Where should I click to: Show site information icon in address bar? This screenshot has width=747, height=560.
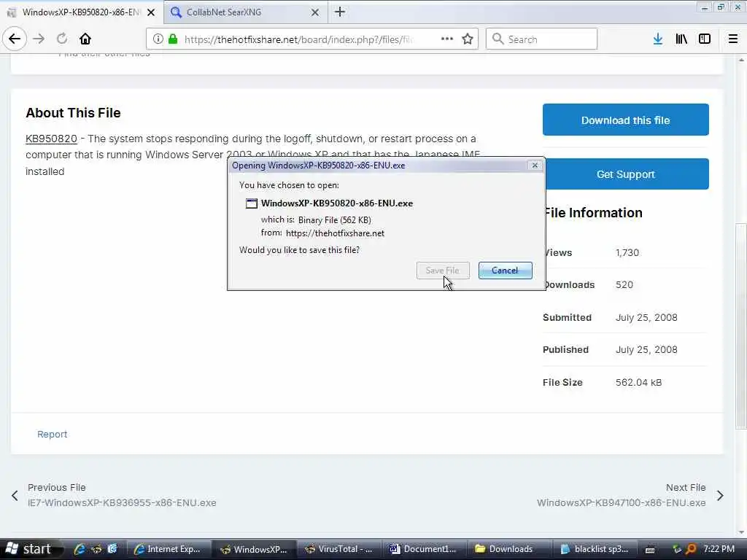click(158, 39)
